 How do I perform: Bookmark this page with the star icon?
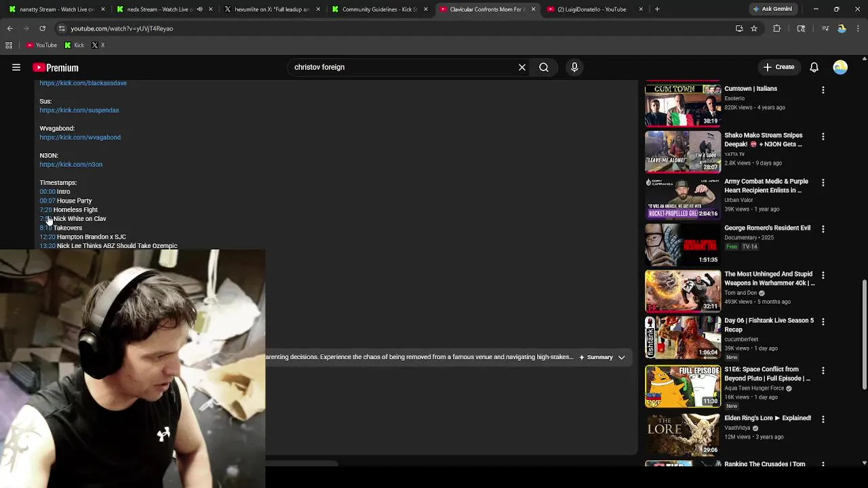(754, 28)
